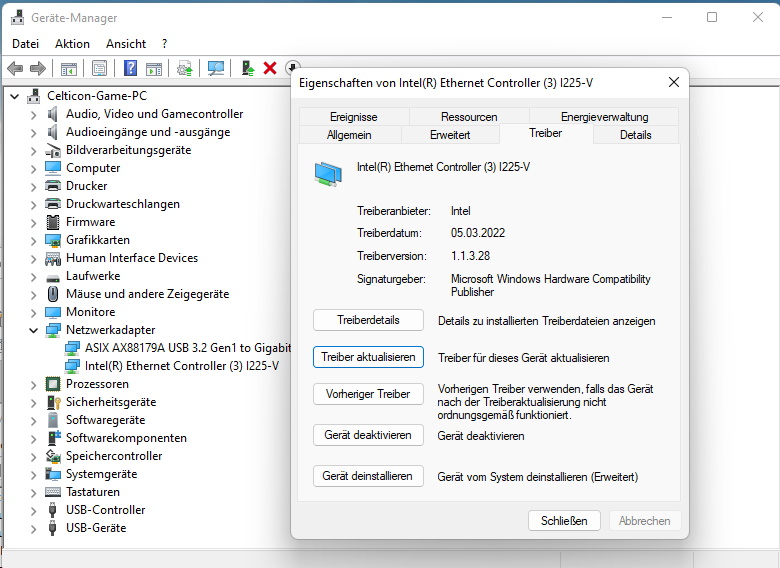Click the update driver gear icon
Screen dimensions: 780x568
pos(185,68)
